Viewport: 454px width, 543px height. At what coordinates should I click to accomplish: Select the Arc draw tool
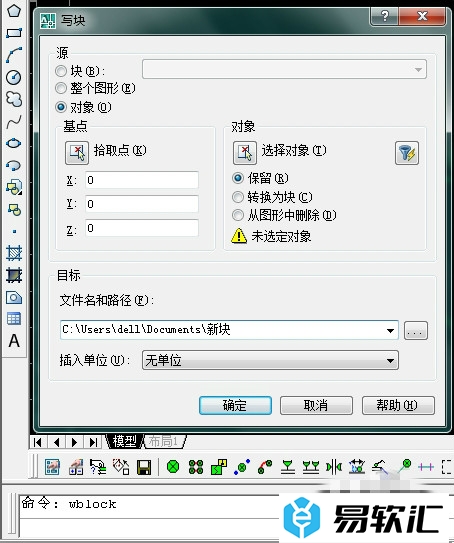(x=14, y=55)
